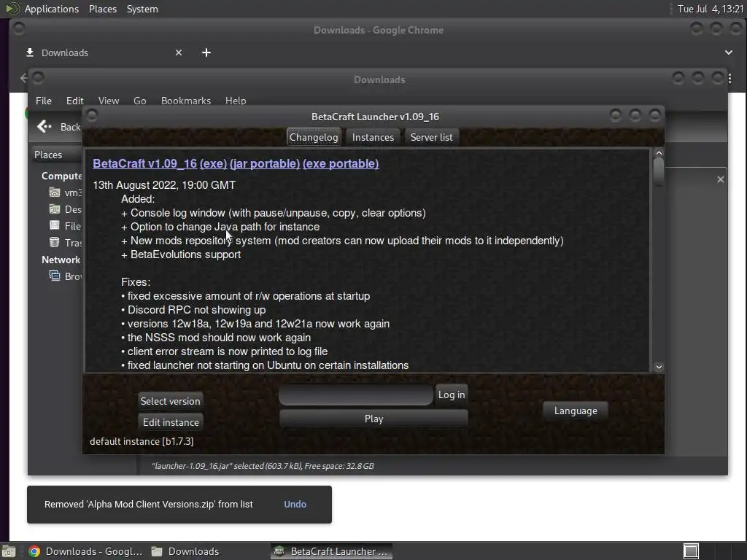
Task: Open a new Chrome tab
Action: click(206, 52)
